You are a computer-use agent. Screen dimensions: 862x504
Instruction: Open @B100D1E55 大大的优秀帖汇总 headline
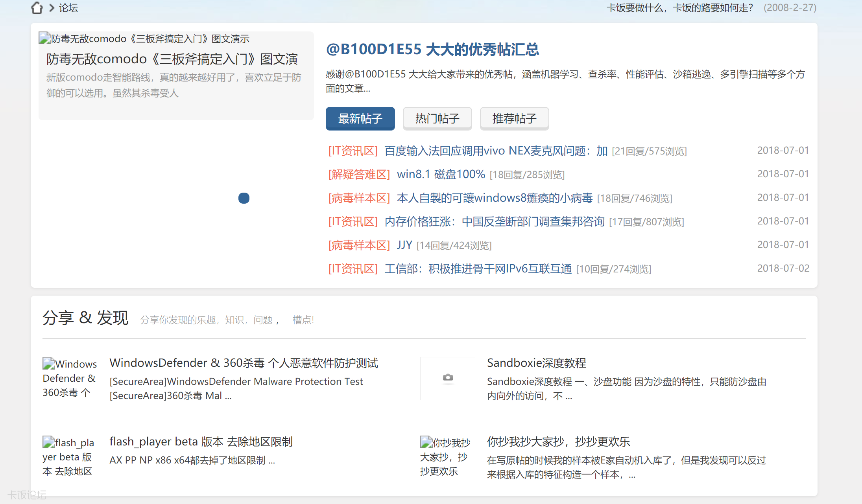(x=432, y=50)
